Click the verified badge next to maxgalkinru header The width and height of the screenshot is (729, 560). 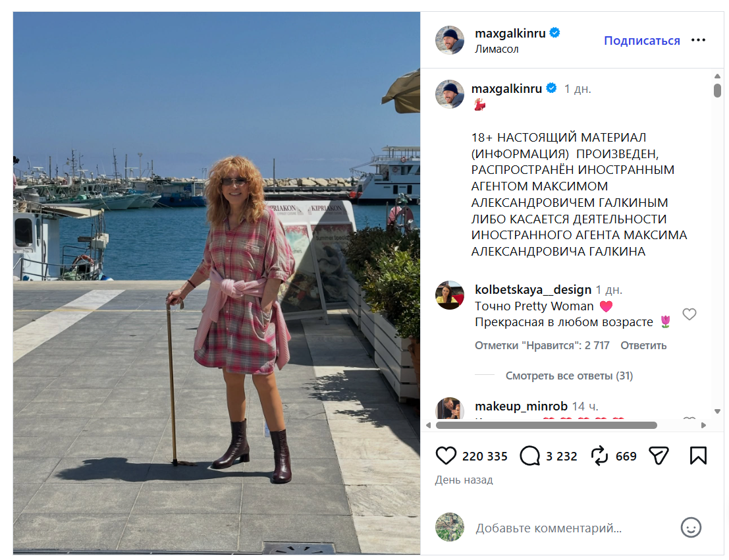[554, 33]
